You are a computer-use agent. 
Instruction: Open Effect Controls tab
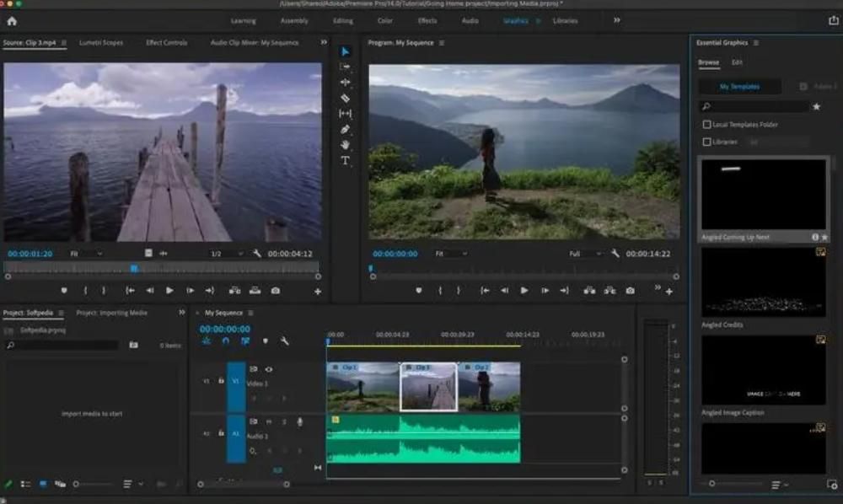click(167, 42)
